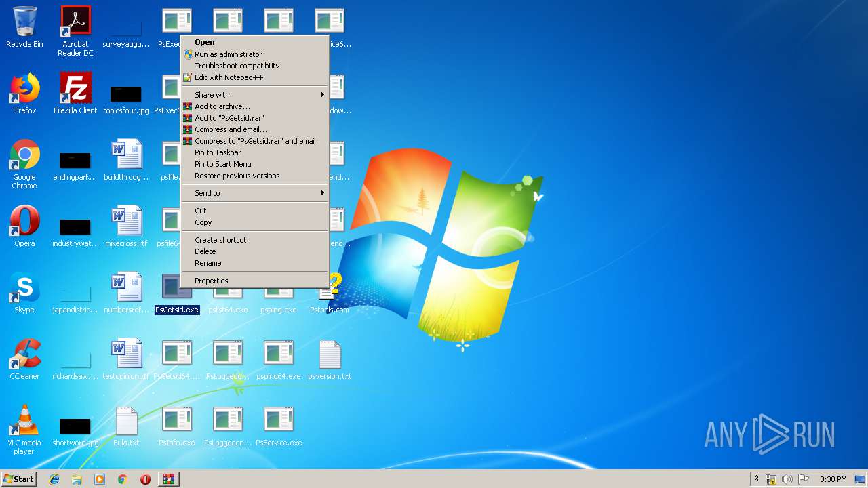The image size is (868, 488).
Task: Choose Add to "PsGetsid.rar"
Action: coord(255,118)
